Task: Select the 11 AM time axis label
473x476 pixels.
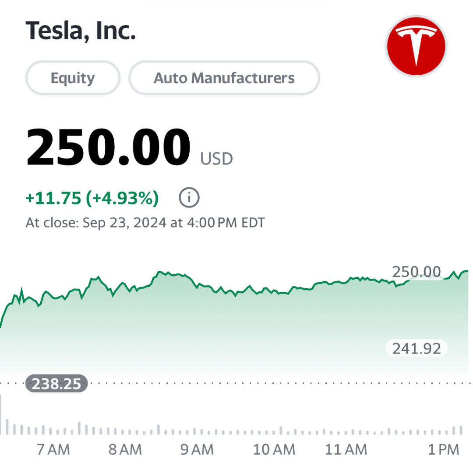Action: pos(346,449)
